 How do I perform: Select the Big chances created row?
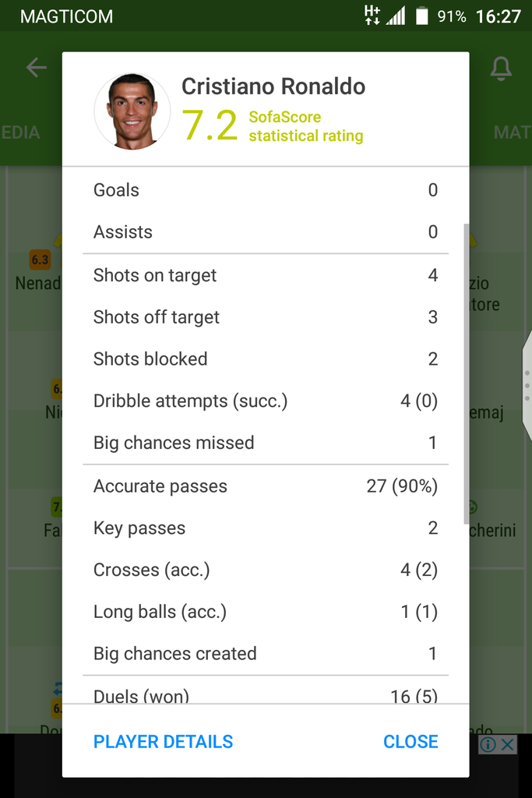click(x=265, y=654)
